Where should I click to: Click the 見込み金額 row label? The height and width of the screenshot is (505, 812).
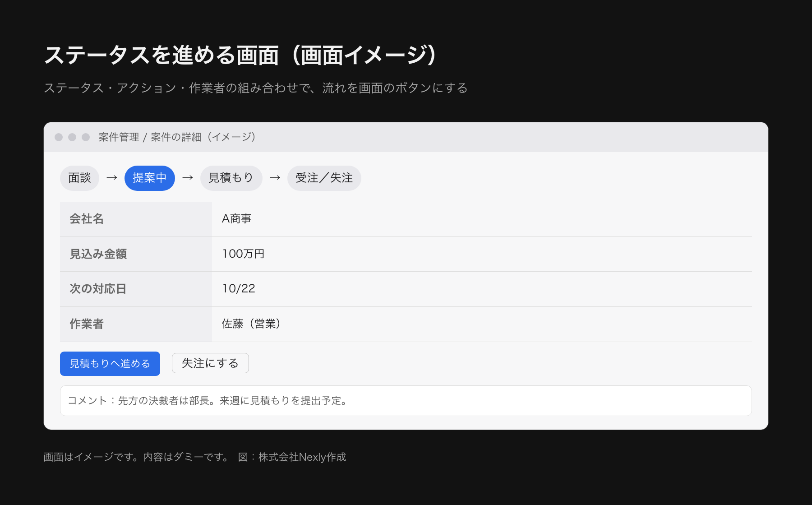tap(98, 254)
